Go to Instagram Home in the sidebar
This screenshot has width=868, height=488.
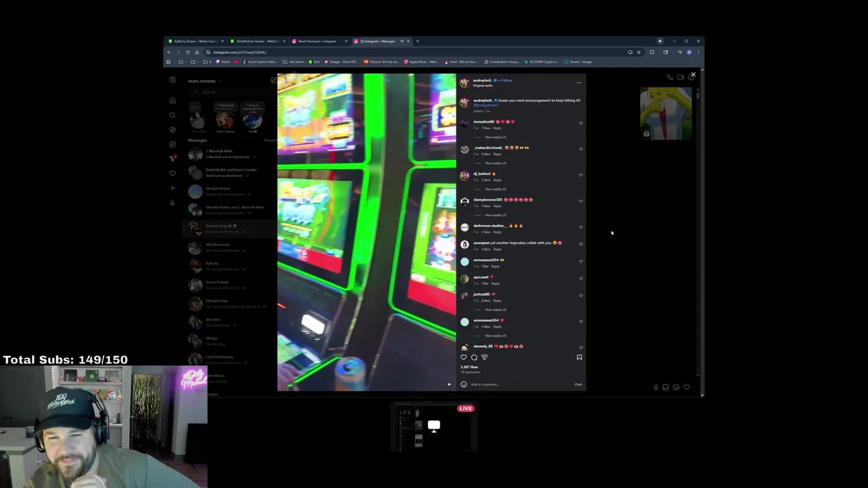(172, 101)
